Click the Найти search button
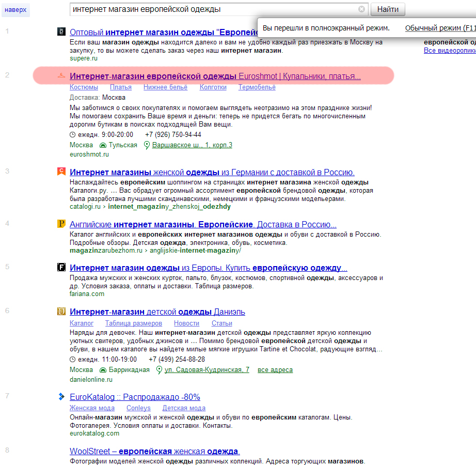 coord(388,9)
